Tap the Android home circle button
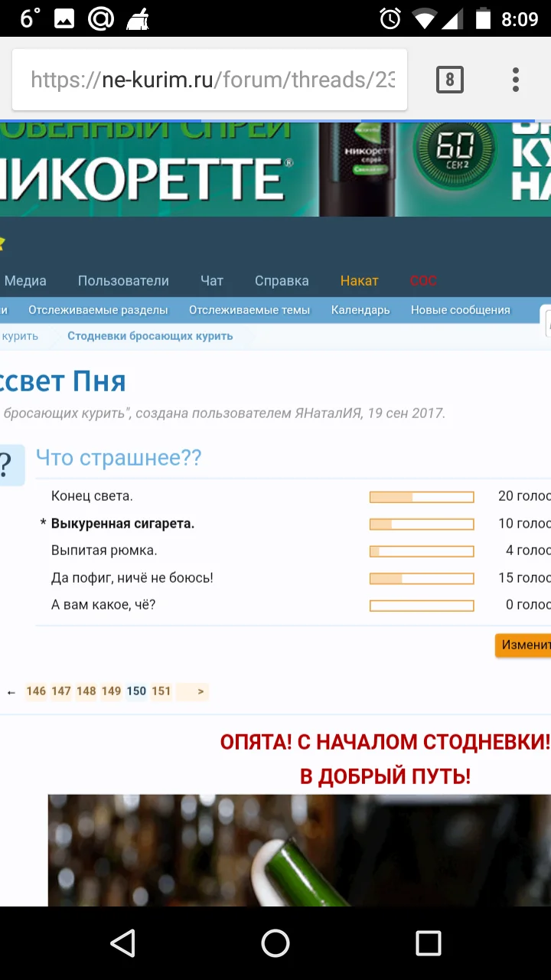Screen dimensions: 551x980 [275, 943]
